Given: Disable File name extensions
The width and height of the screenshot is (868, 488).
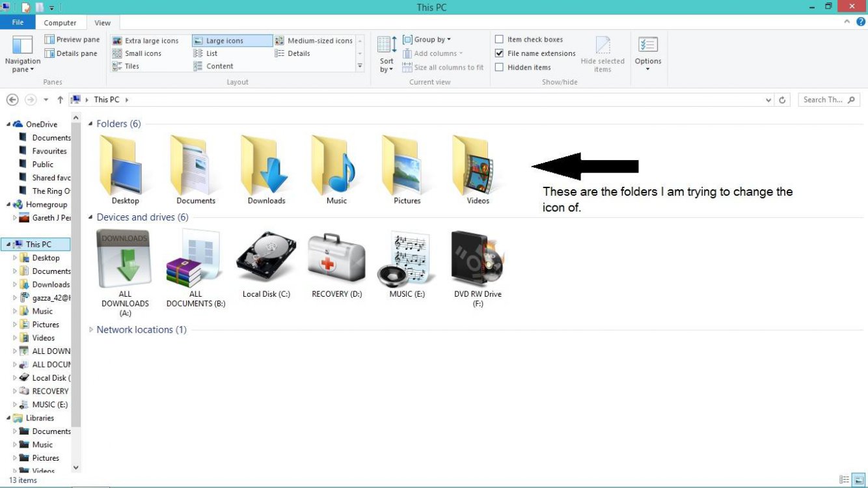Looking at the screenshot, I should point(500,53).
